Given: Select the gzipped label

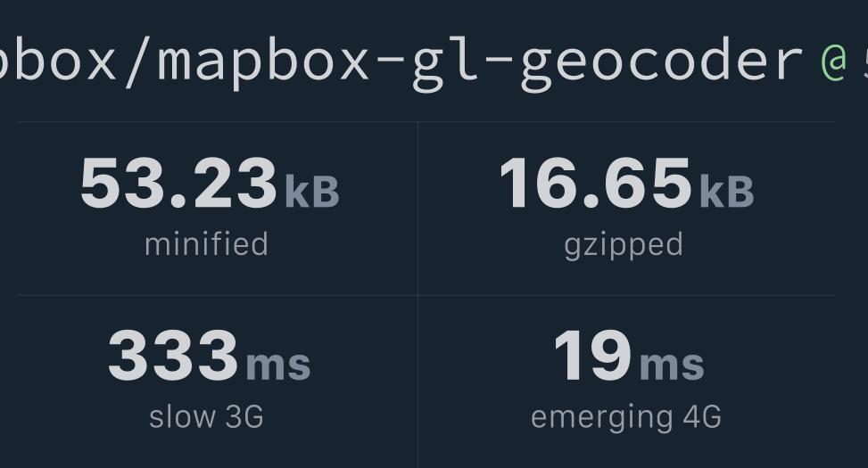Looking at the screenshot, I should point(624,246).
